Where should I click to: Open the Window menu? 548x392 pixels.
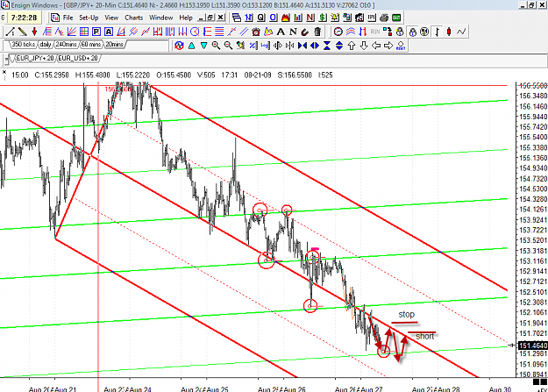(161, 18)
